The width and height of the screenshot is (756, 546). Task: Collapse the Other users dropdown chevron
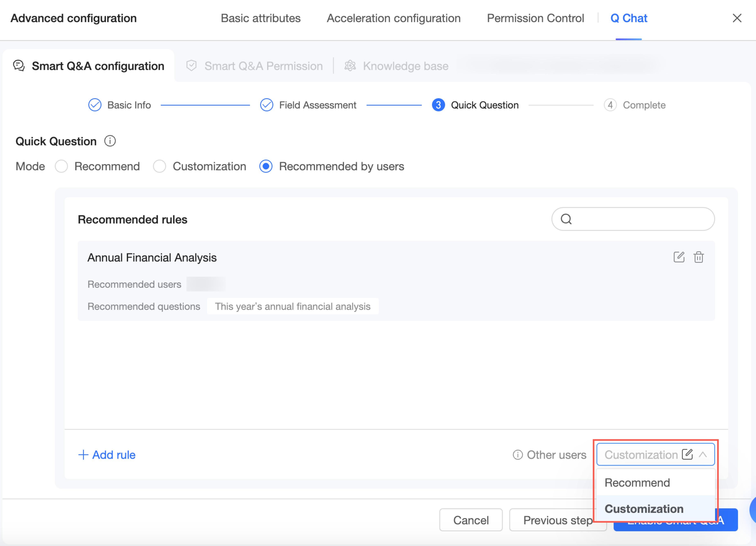tap(703, 454)
